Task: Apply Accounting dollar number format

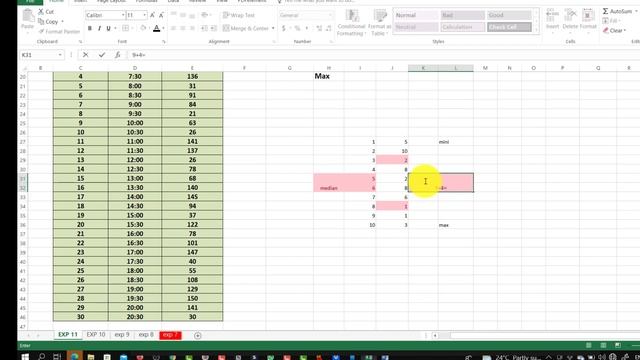Action: click(284, 28)
